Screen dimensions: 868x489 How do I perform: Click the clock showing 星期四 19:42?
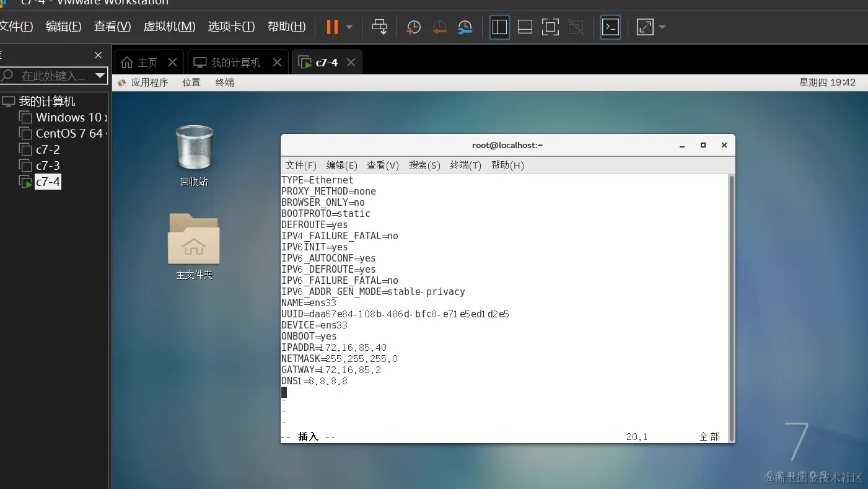[x=827, y=82]
